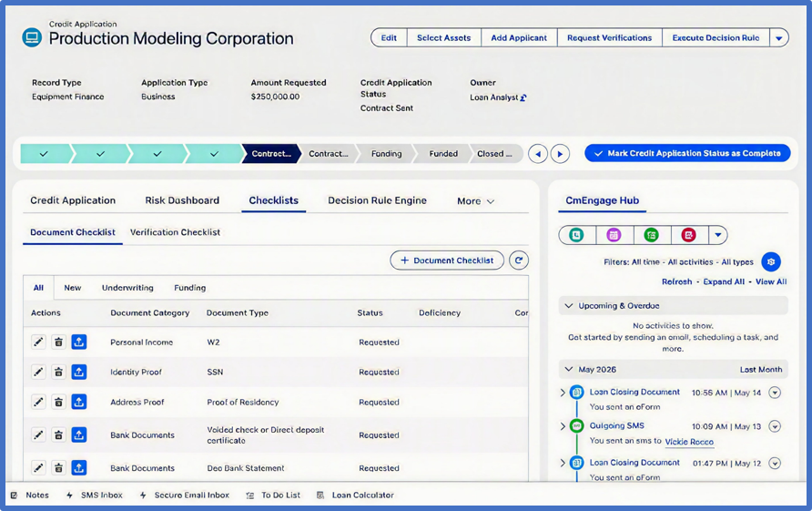The image size is (812, 511).
Task: Delete the W2 checklist row
Action: [58, 342]
